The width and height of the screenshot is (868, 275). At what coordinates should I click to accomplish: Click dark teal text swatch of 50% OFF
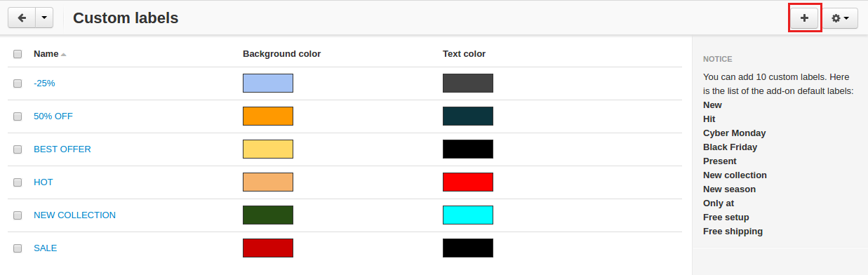coord(468,116)
